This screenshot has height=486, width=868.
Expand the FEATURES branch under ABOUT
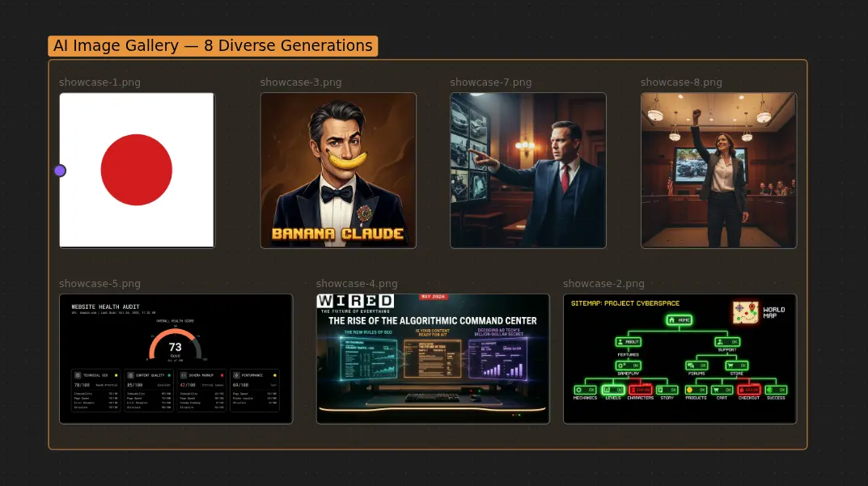pyautogui.click(x=629, y=355)
